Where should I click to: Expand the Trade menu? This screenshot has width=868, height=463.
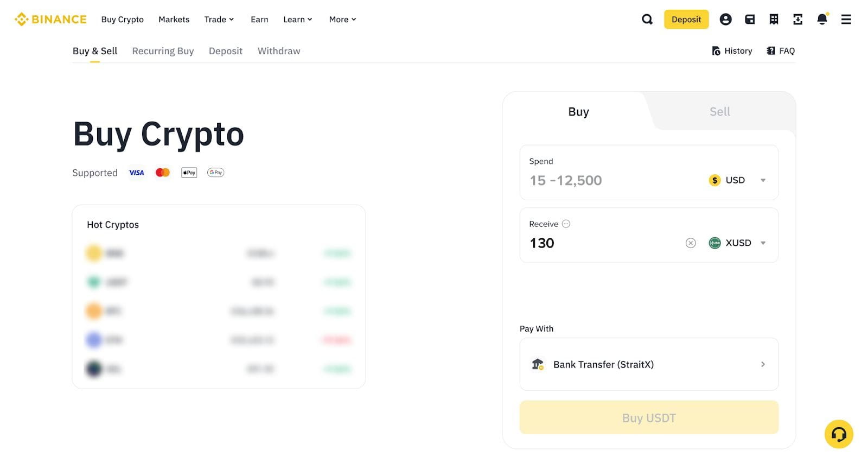[x=219, y=20]
